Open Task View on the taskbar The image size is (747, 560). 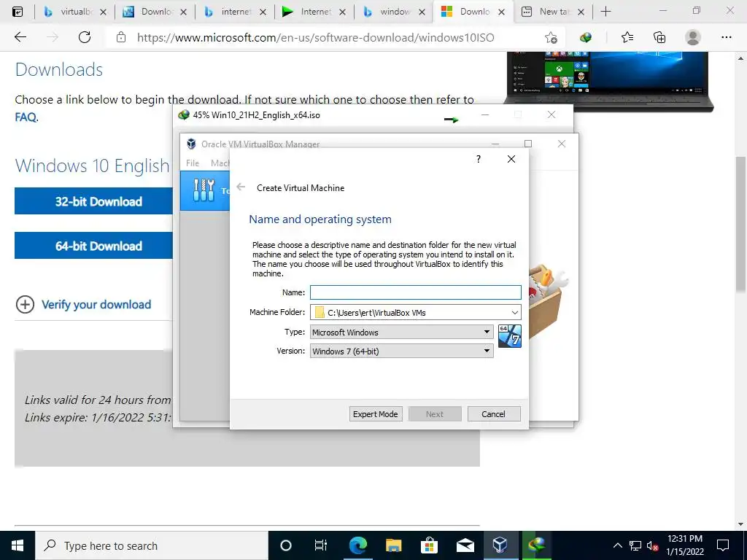(x=321, y=545)
